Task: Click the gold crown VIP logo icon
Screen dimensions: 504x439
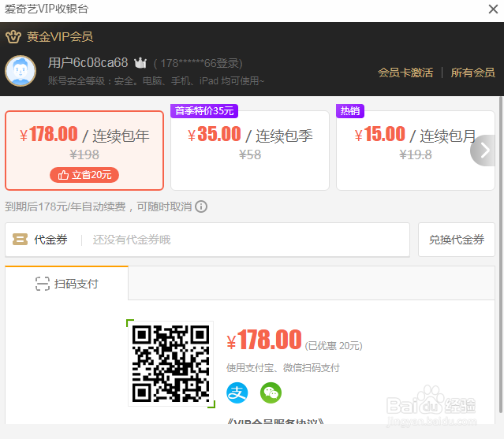Action: point(13,36)
